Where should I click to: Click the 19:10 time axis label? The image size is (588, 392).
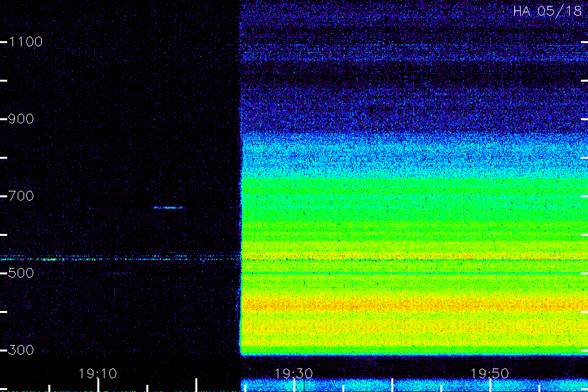pyautogui.click(x=98, y=374)
